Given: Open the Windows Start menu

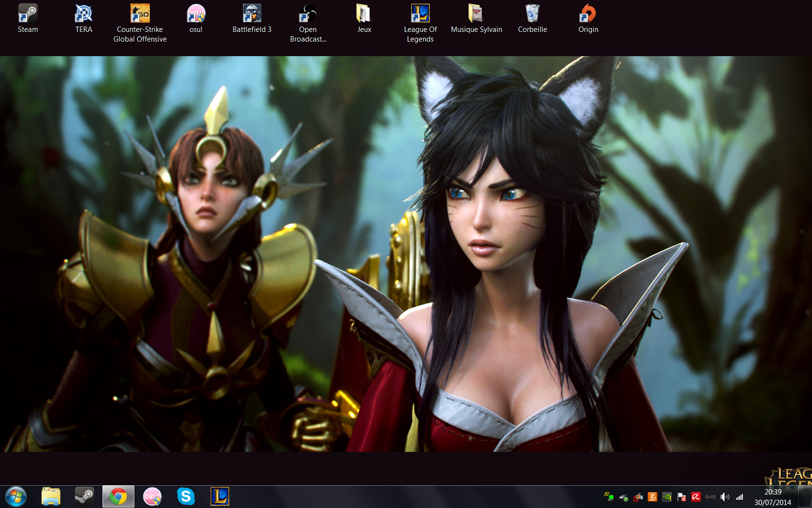Looking at the screenshot, I should point(16,496).
